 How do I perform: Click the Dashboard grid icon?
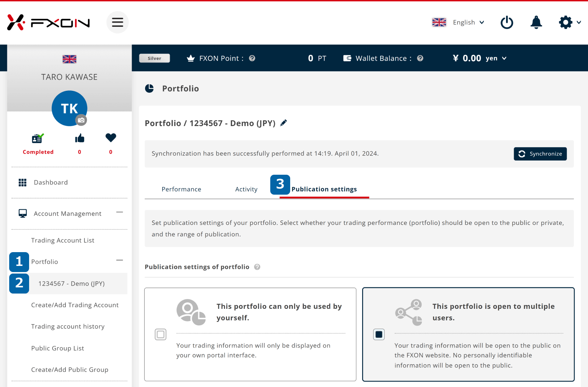(x=23, y=182)
